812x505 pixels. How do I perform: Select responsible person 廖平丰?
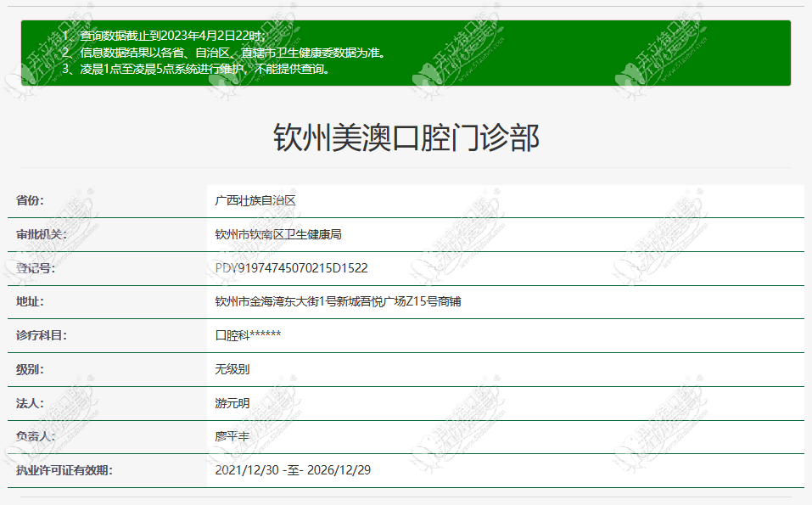click(x=232, y=436)
